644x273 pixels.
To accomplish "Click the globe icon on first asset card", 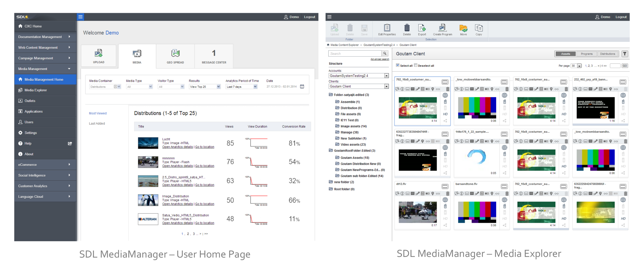I will [445, 95].
